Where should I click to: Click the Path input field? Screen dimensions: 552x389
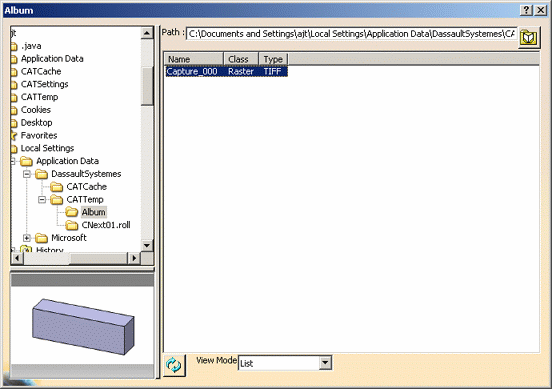352,34
